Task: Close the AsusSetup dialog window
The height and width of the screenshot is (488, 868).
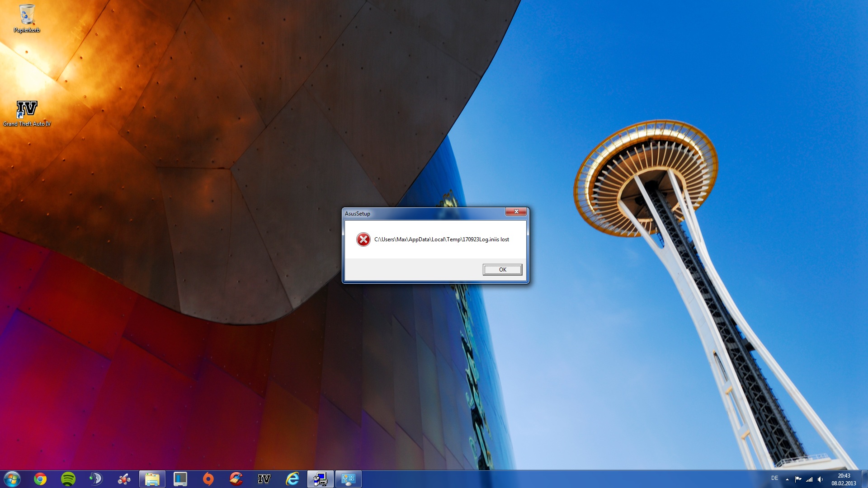Action: (x=516, y=211)
